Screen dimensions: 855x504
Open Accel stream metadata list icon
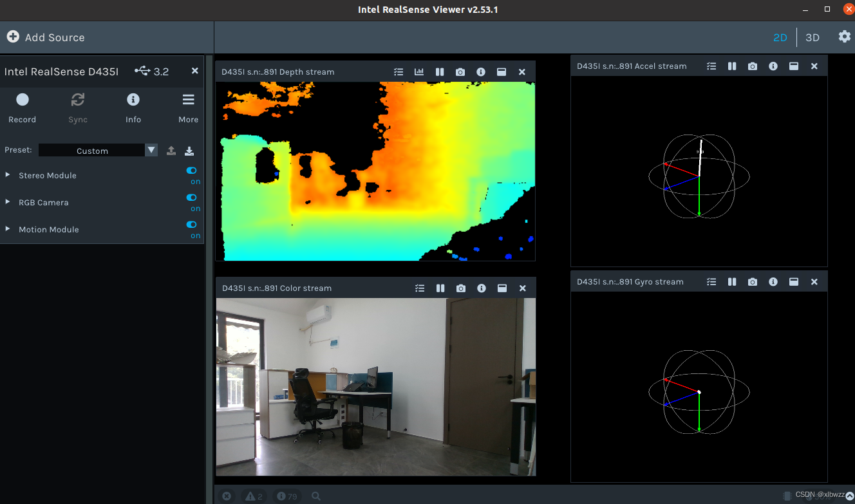(x=711, y=66)
